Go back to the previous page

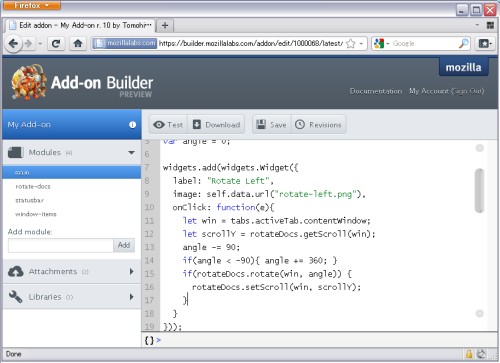pos(14,43)
